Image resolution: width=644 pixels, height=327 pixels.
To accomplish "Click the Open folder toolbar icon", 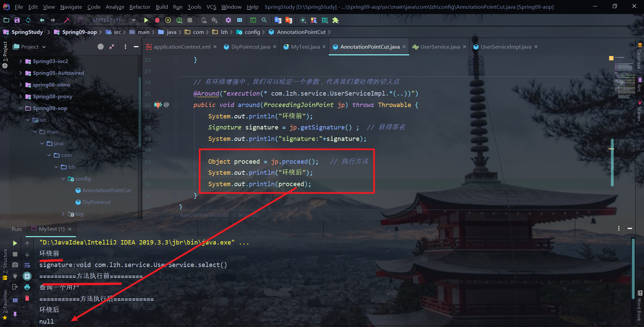I will [6, 20].
